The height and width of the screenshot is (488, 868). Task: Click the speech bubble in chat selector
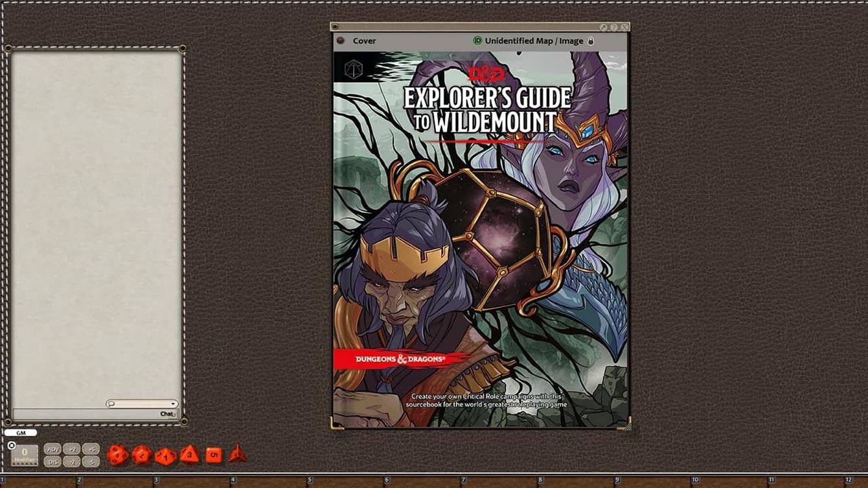pos(112,404)
